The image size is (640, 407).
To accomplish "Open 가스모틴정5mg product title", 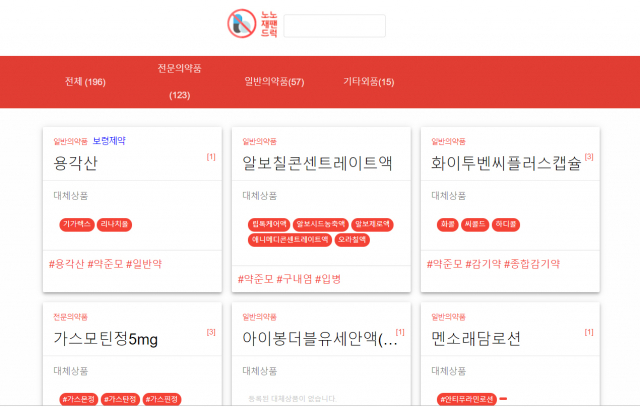I will (x=106, y=338).
